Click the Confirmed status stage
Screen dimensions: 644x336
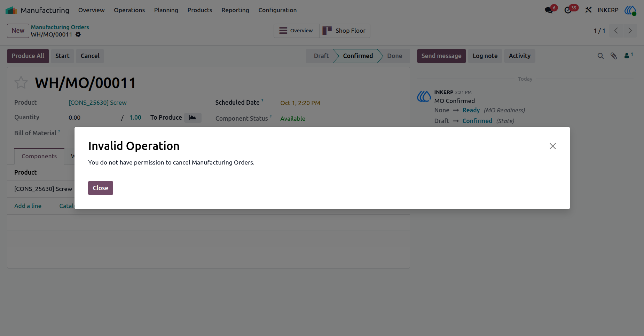click(358, 56)
